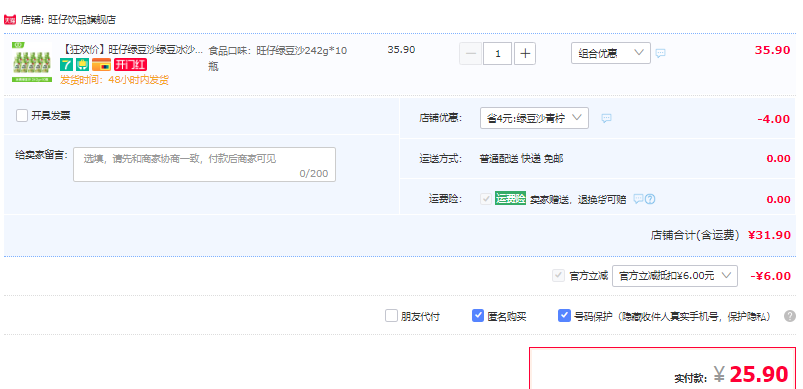
Task: Click the 发货时间: 48小时内发货 text
Action: click(x=115, y=80)
